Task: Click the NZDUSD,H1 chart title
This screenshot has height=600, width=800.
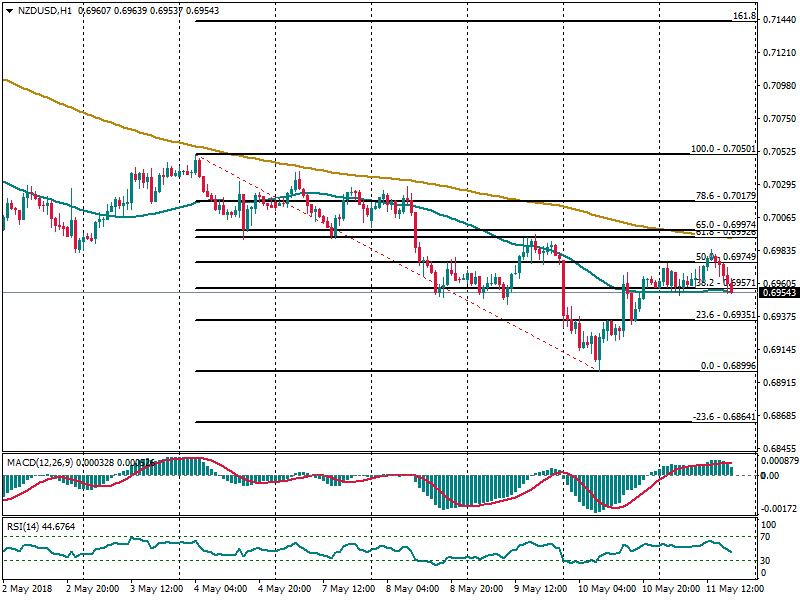Action: click(43, 10)
